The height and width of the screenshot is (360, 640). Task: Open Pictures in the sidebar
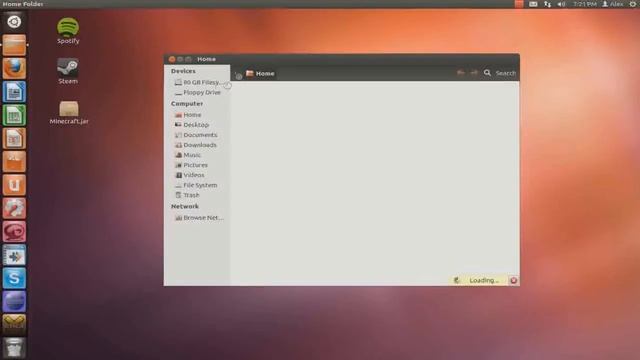tap(191, 165)
